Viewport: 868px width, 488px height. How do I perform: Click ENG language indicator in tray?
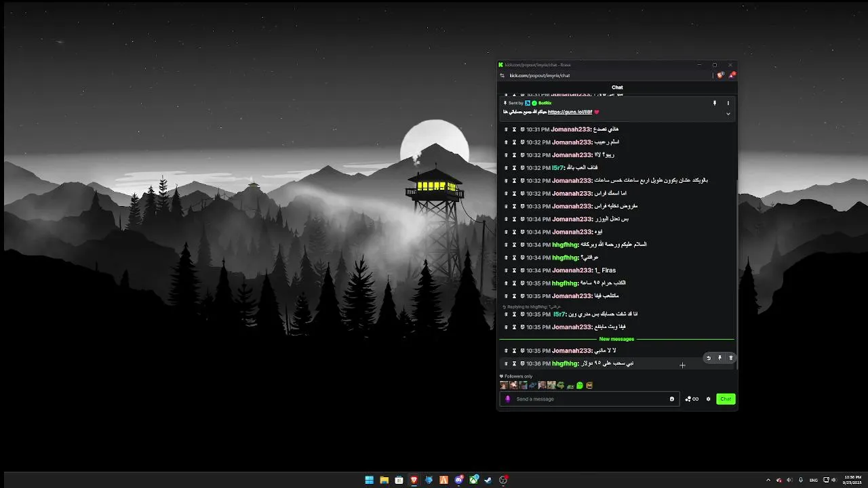813,480
